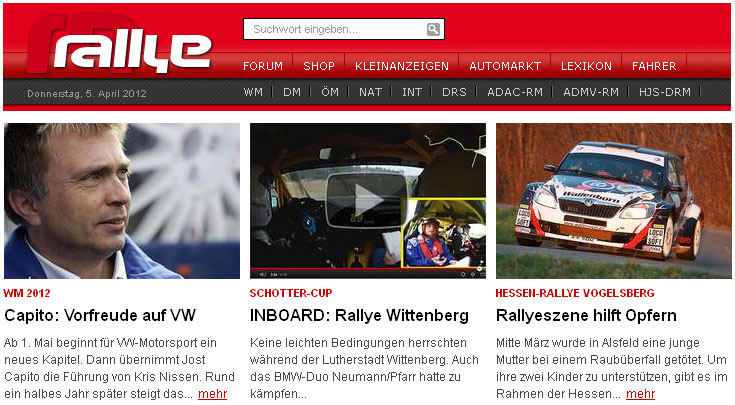The image size is (735, 405).
Task: Click the search magnifier icon
Action: (x=433, y=30)
